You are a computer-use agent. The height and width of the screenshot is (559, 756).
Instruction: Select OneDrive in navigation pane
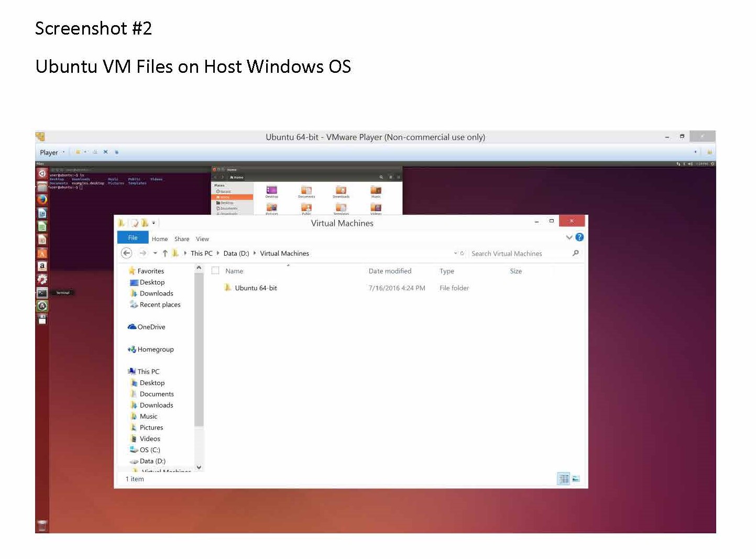click(146, 327)
